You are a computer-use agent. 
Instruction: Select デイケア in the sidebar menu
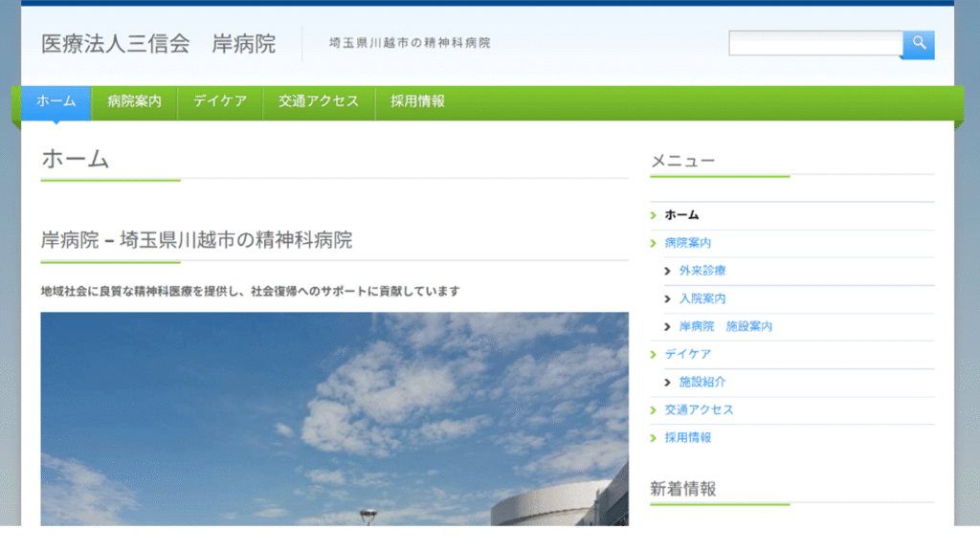687,354
